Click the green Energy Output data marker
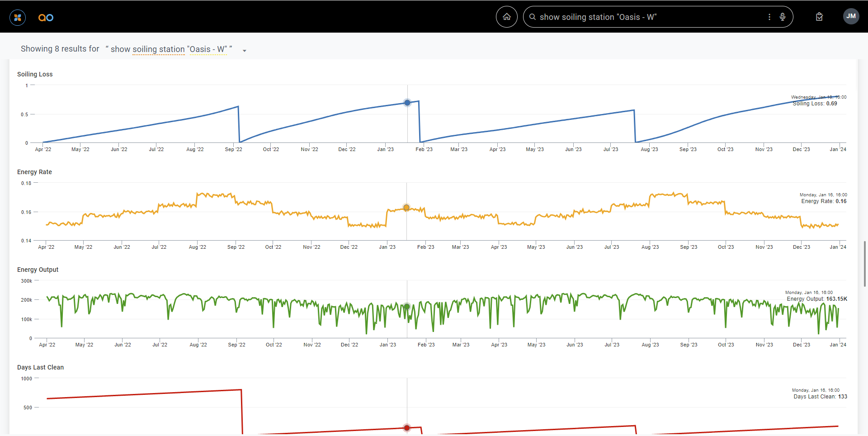The width and height of the screenshot is (868, 436). click(407, 307)
